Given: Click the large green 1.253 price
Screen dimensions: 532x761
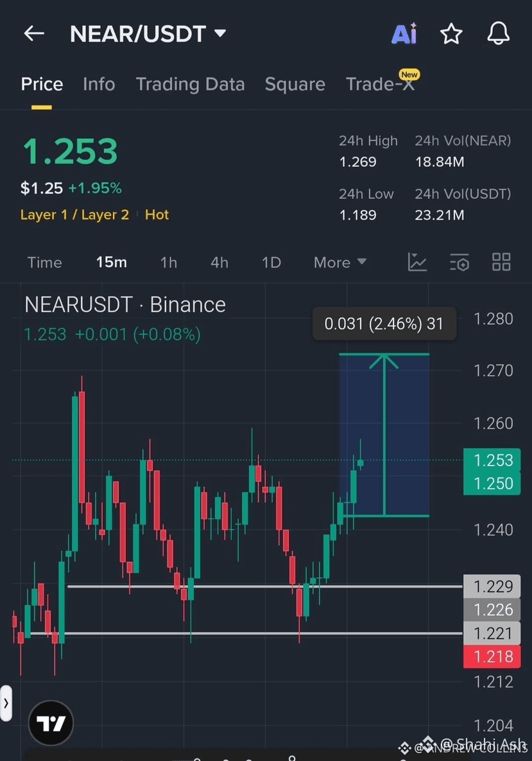Looking at the screenshot, I should [x=71, y=151].
